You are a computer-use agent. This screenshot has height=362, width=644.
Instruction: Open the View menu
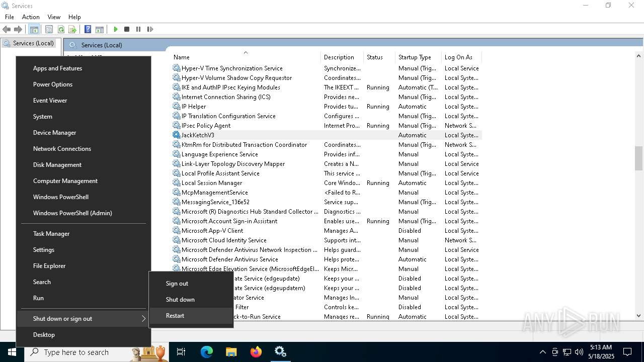[54, 17]
